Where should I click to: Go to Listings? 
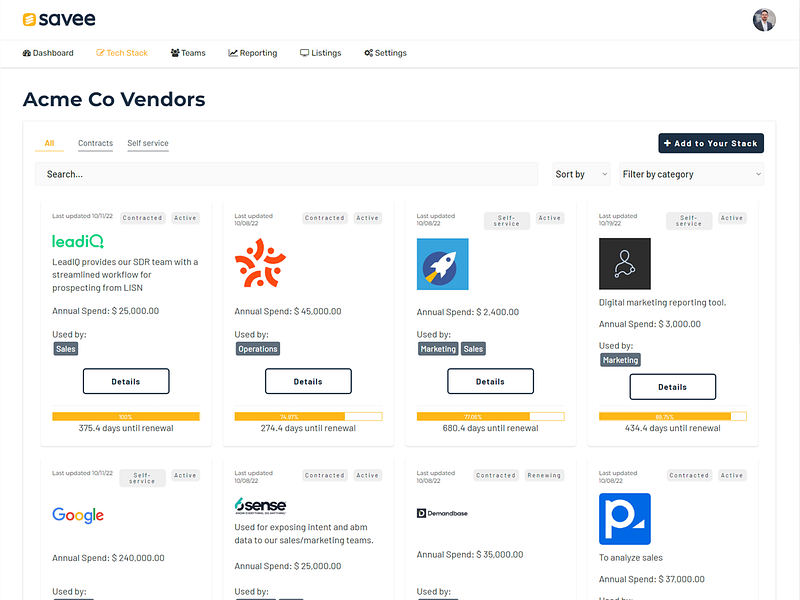[x=320, y=53]
